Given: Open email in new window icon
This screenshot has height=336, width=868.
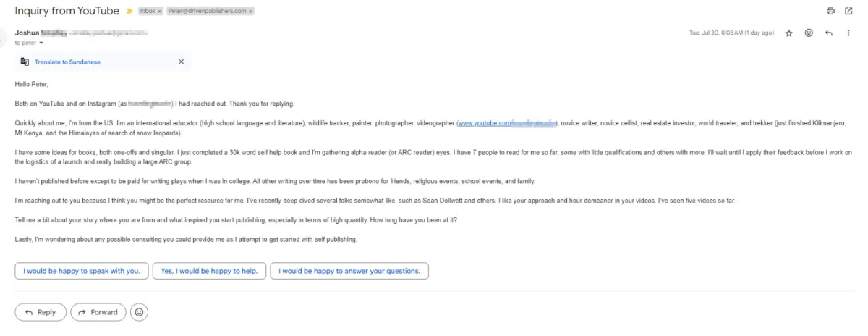Looking at the screenshot, I should click(848, 12).
